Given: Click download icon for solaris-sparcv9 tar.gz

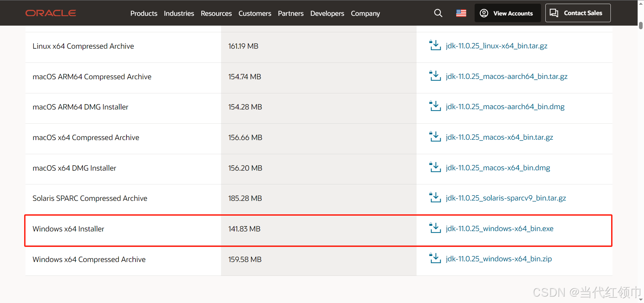Looking at the screenshot, I should click(435, 198).
